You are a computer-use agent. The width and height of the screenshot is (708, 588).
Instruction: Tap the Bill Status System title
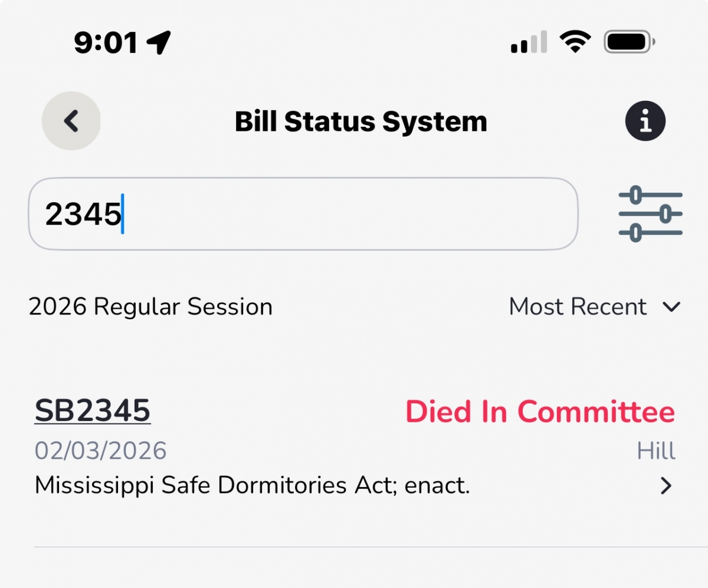click(x=361, y=121)
